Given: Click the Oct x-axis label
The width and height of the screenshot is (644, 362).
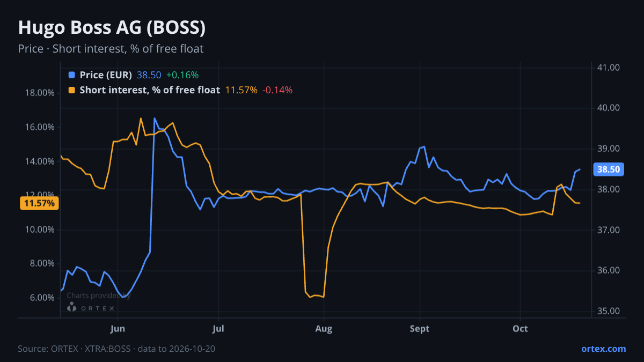Looking at the screenshot, I should pyautogui.click(x=520, y=329).
